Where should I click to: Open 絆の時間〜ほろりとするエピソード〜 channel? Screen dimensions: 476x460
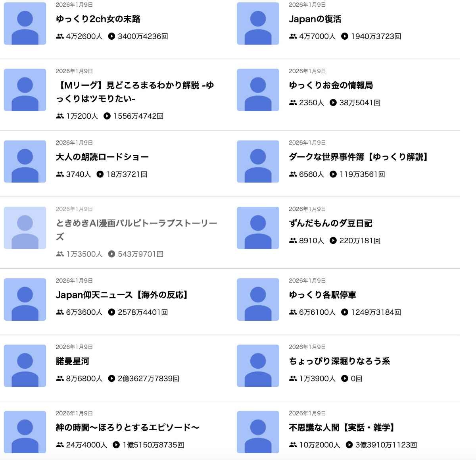(x=127, y=427)
